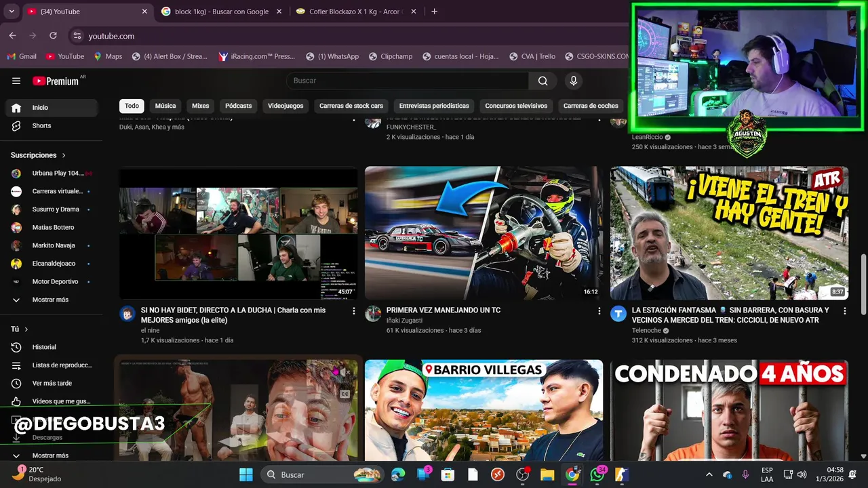This screenshot has height=488, width=868.
Task: Click inside the YouTube Buscar field
Action: (407, 81)
